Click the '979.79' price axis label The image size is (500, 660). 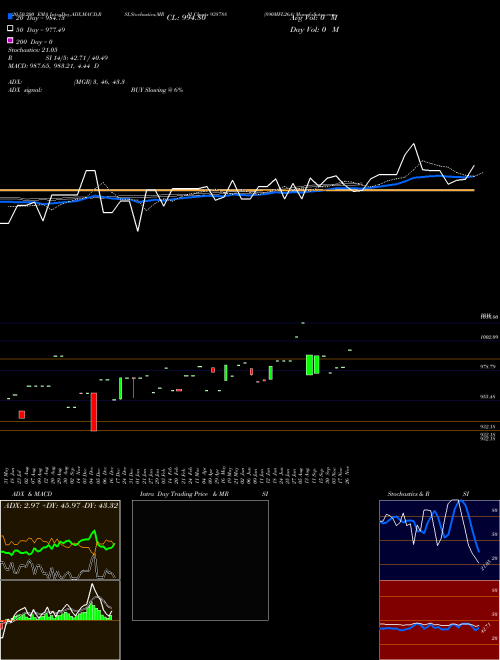488,367
